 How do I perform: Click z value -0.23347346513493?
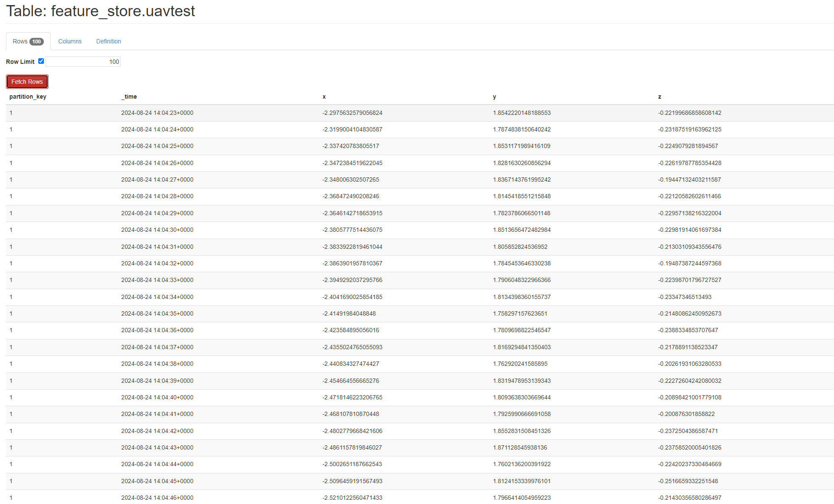(685, 297)
